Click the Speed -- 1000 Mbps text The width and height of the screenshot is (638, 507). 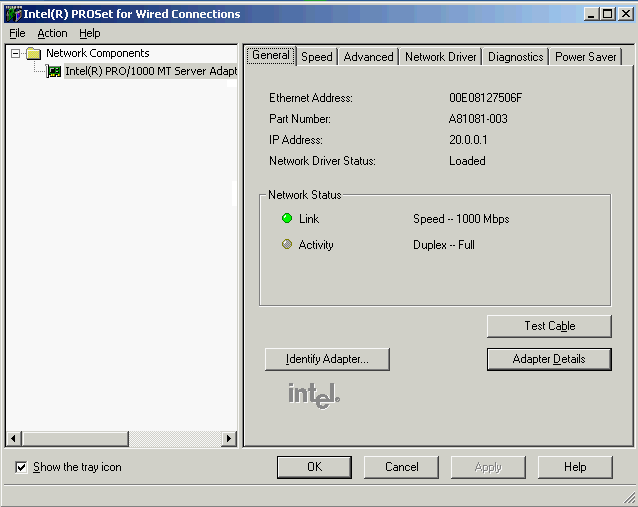click(x=461, y=219)
